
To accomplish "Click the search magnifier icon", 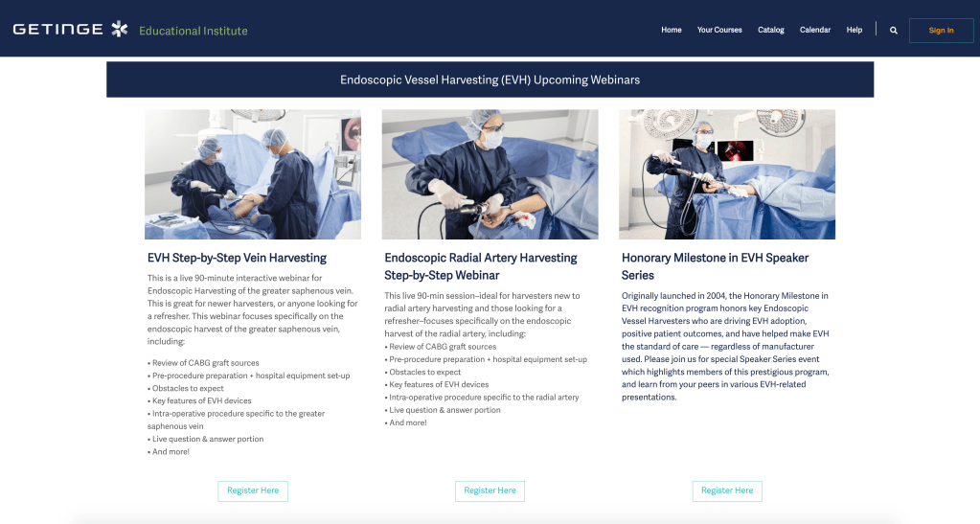I will pyautogui.click(x=894, y=31).
